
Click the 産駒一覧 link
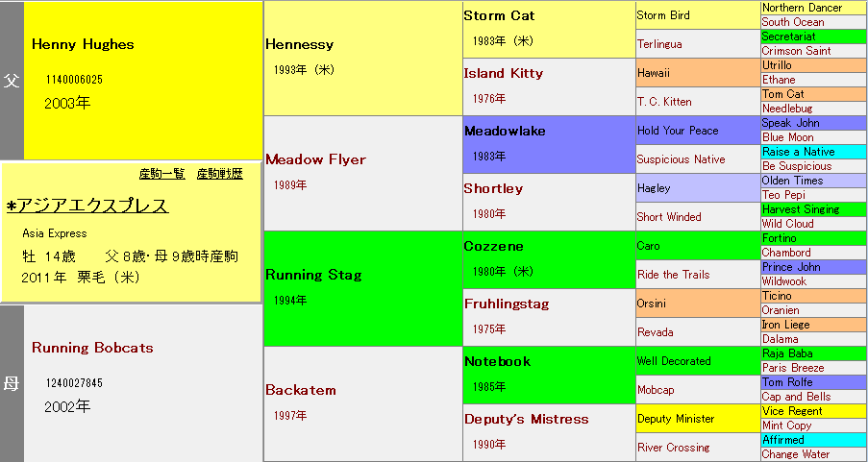click(x=161, y=174)
